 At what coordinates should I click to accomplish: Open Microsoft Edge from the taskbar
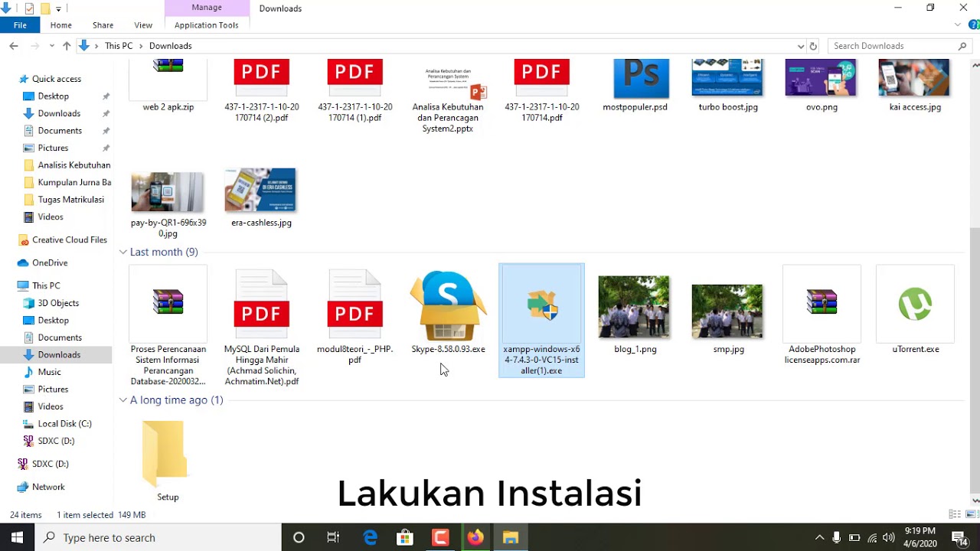pos(370,537)
